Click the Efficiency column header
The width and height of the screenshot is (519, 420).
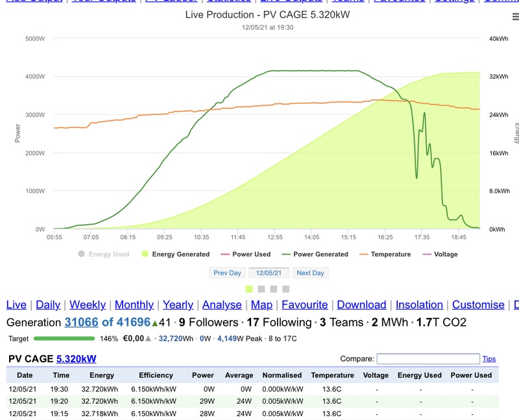156,375
